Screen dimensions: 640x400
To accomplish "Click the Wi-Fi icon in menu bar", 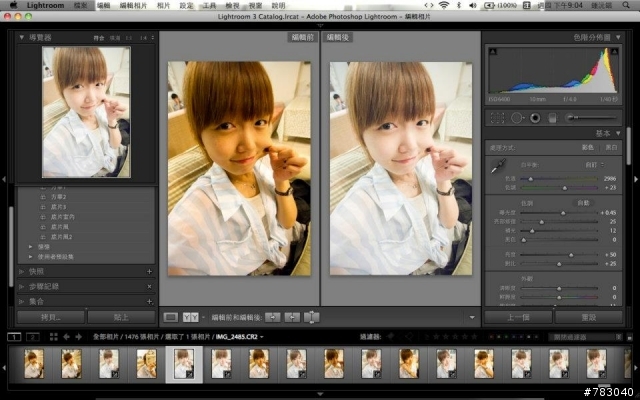I will click(x=443, y=6).
